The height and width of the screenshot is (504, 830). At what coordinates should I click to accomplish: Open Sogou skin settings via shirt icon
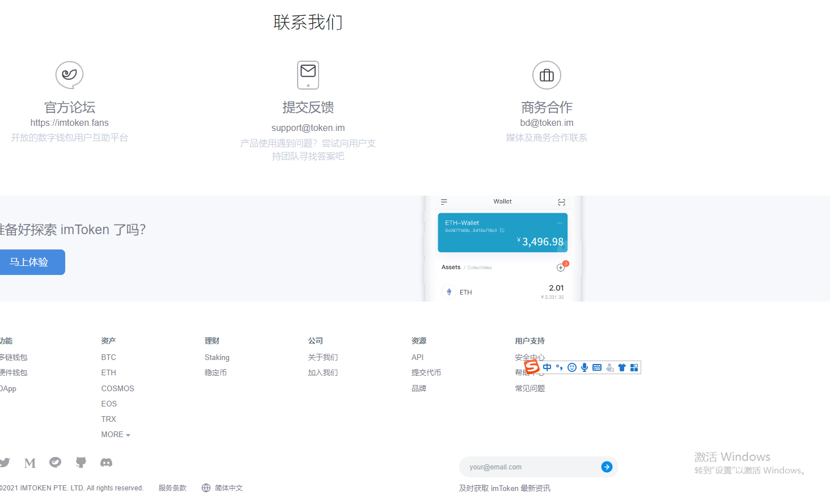coord(621,367)
